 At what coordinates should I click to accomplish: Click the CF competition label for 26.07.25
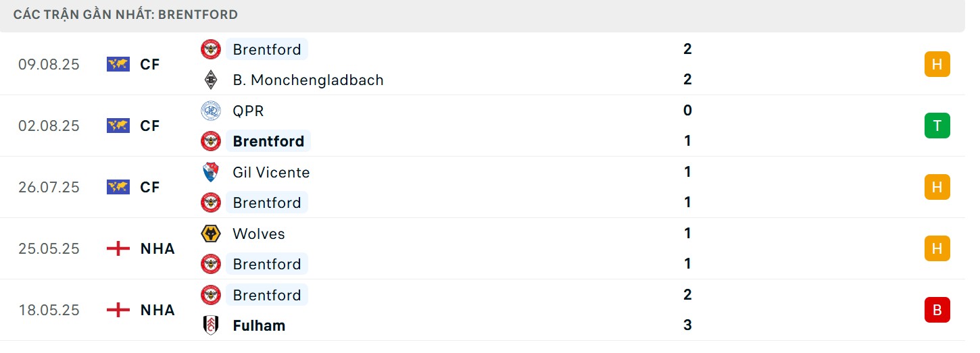point(150,187)
